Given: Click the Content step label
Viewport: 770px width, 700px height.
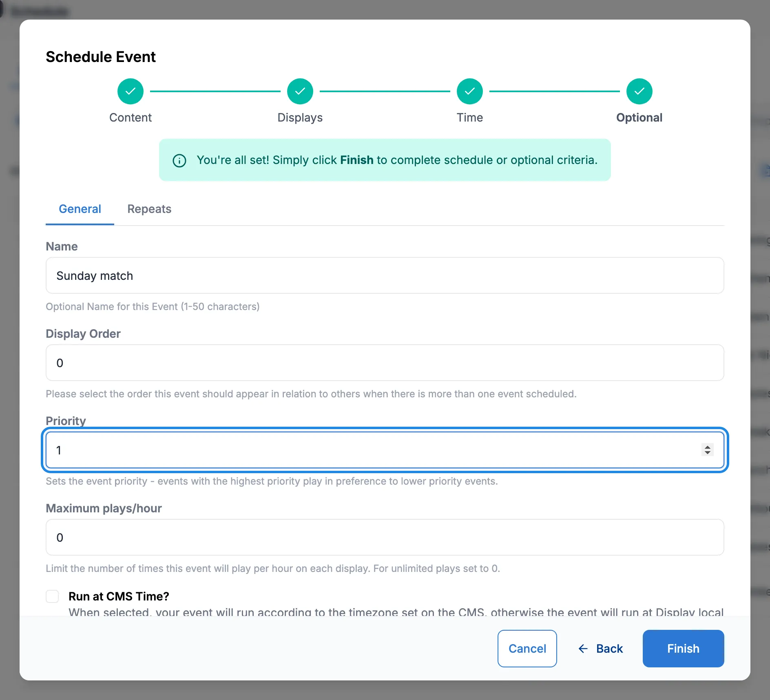Looking at the screenshot, I should point(131,117).
